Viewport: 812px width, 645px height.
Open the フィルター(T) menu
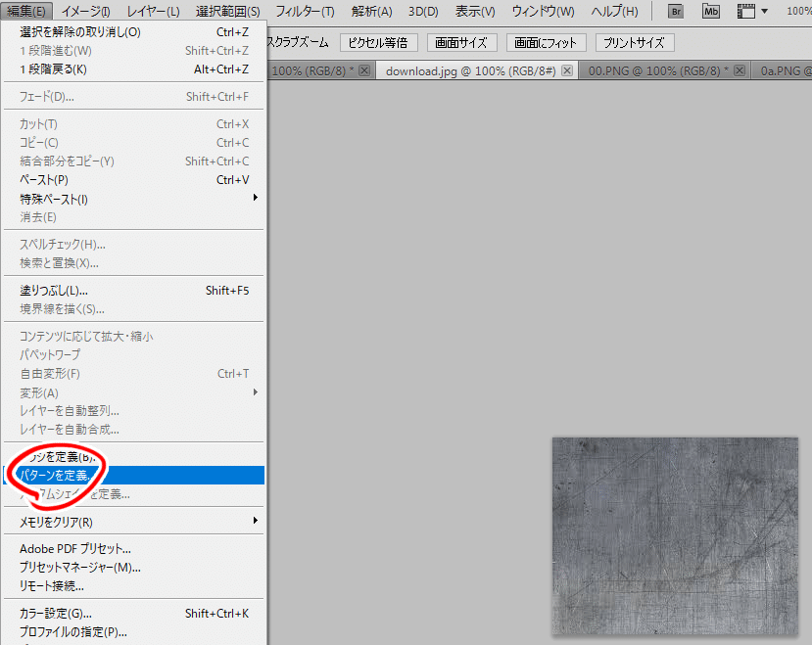click(x=305, y=12)
